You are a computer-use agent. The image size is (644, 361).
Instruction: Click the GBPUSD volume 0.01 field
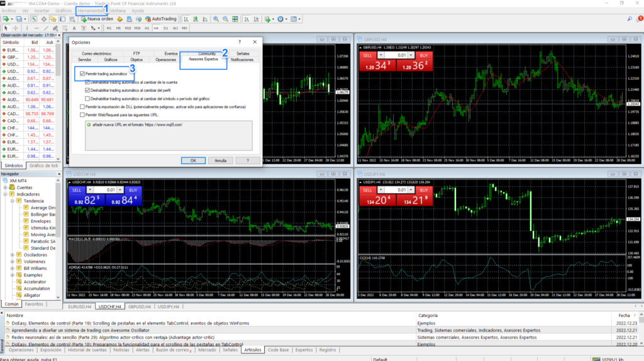click(x=396, y=55)
